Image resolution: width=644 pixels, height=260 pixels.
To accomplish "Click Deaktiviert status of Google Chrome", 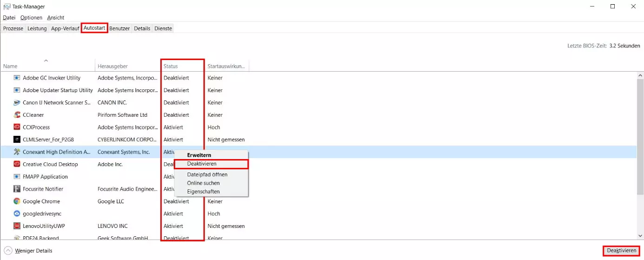I will coord(176,201).
